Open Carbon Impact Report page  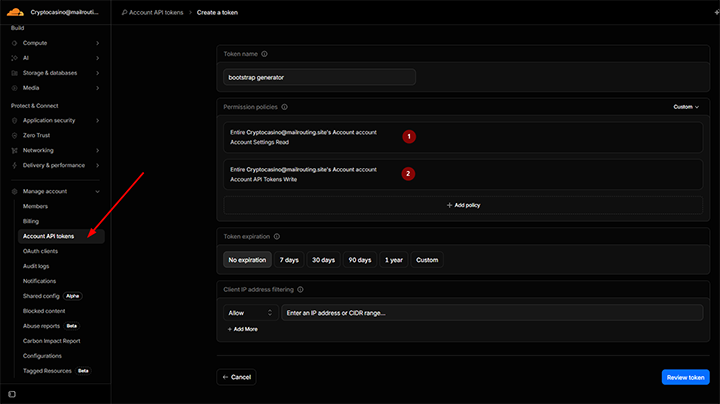coord(51,341)
